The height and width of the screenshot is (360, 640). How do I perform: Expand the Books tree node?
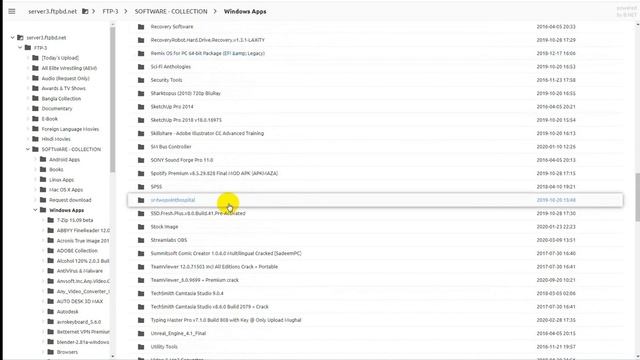click(x=36, y=169)
